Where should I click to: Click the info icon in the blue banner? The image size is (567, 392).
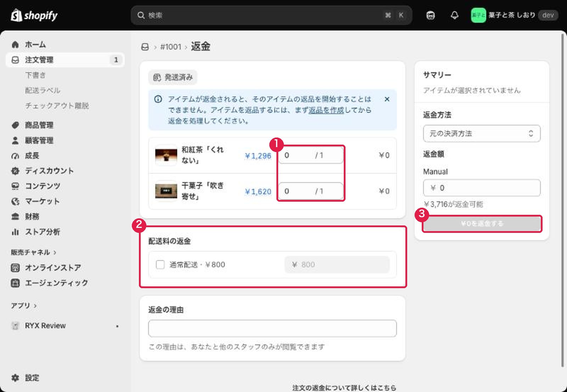click(x=158, y=99)
